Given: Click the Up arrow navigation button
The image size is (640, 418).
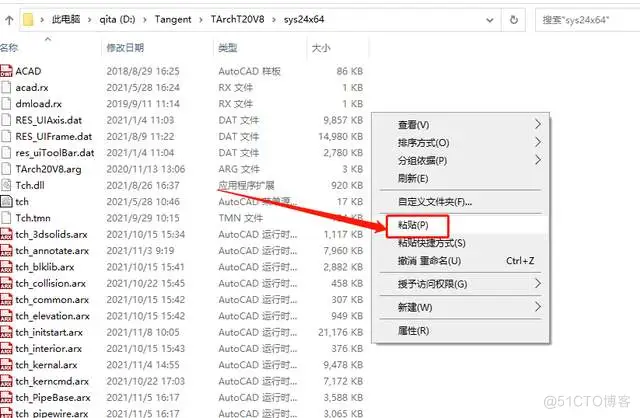Looking at the screenshot, I should coord(9,20).
